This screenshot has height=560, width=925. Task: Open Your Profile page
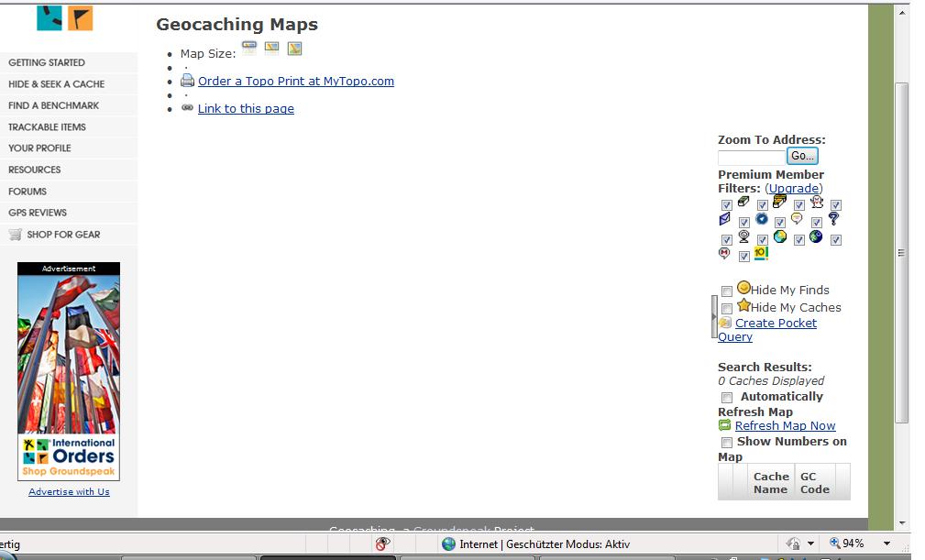pos(39,148)
